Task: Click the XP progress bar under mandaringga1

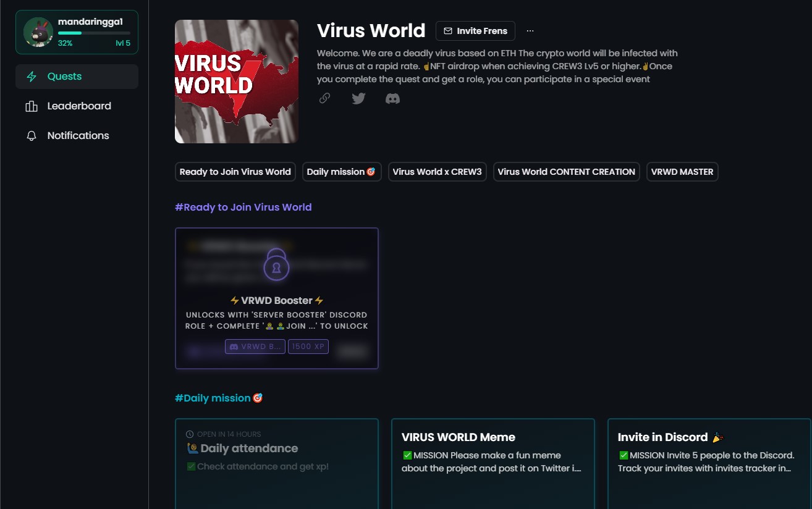Action: 94,33
